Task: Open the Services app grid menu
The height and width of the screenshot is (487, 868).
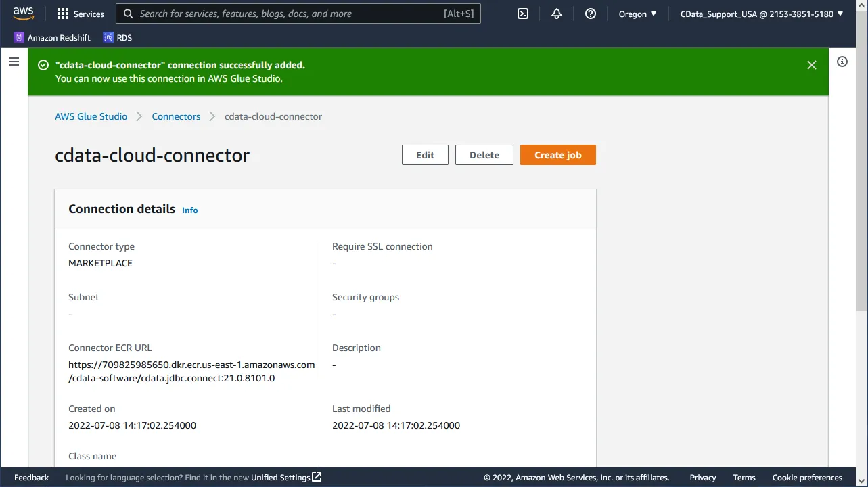Action: coord(80,14)
